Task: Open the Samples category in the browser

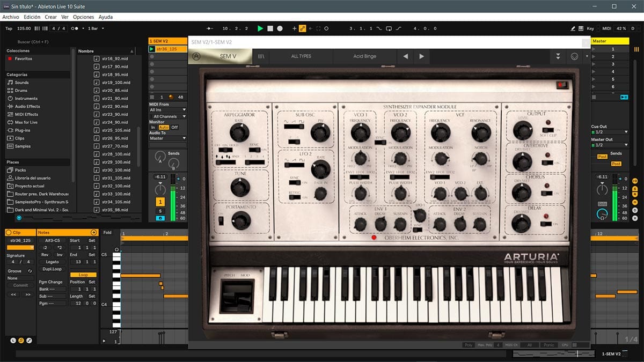Action: click(x=23, y=146)
